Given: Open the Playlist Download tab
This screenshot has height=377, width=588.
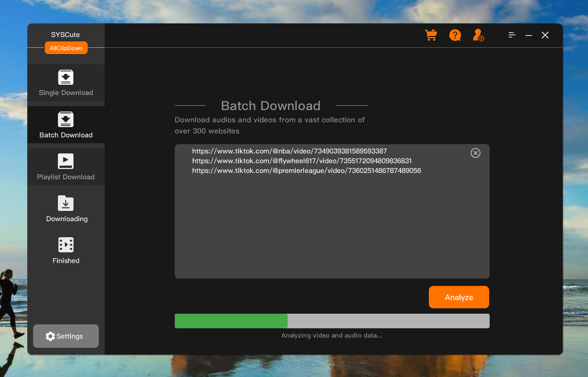Looking at the screenshot, I should 66,167.
